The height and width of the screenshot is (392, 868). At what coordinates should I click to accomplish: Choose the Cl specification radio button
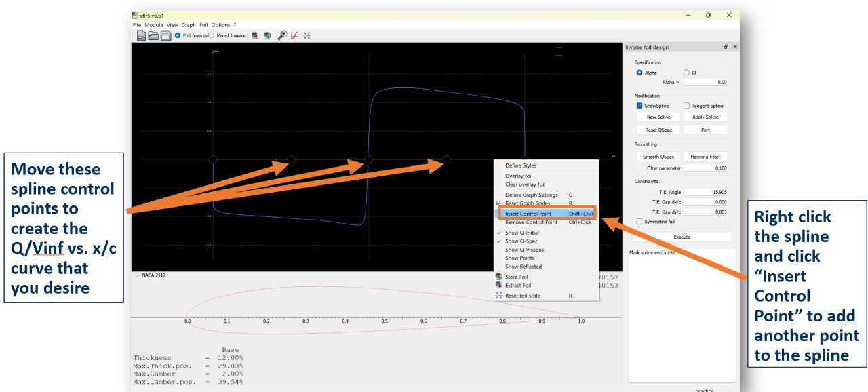click(x=686, y=73)
